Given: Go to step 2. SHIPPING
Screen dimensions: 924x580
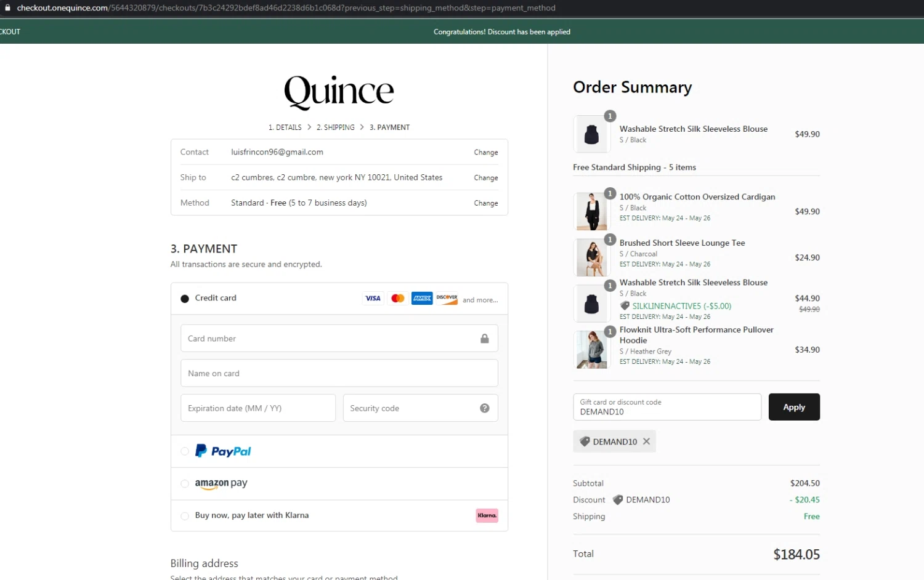Looking at the screenshot, I should 336,127.
